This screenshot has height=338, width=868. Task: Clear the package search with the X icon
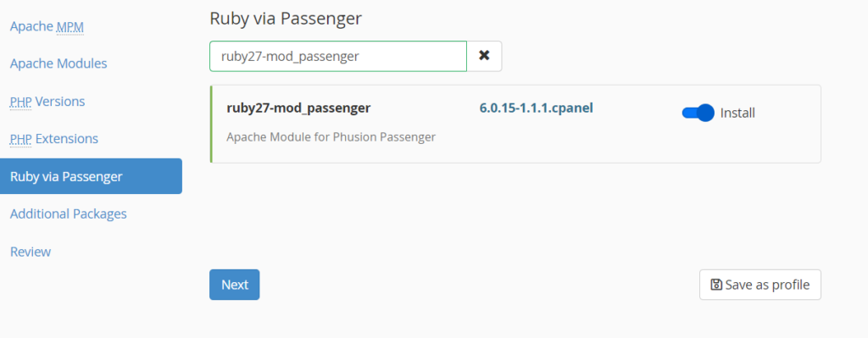point(484,56)
